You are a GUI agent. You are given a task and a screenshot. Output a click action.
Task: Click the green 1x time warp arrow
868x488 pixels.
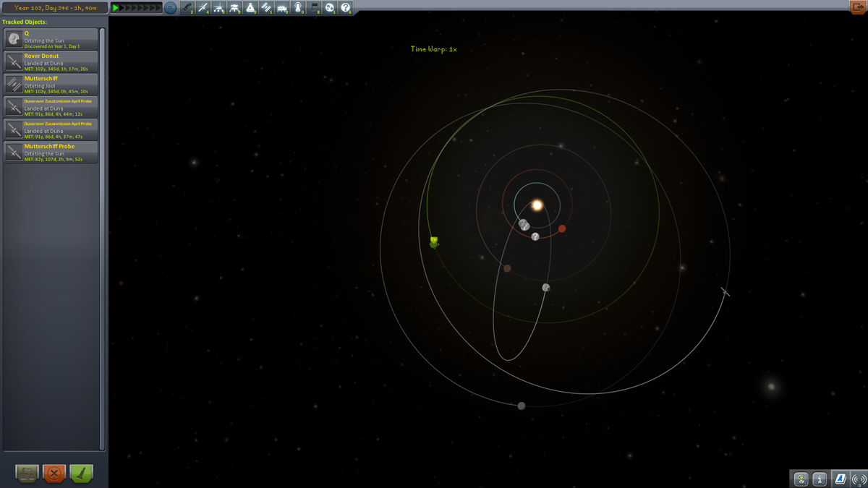point(115,7)
